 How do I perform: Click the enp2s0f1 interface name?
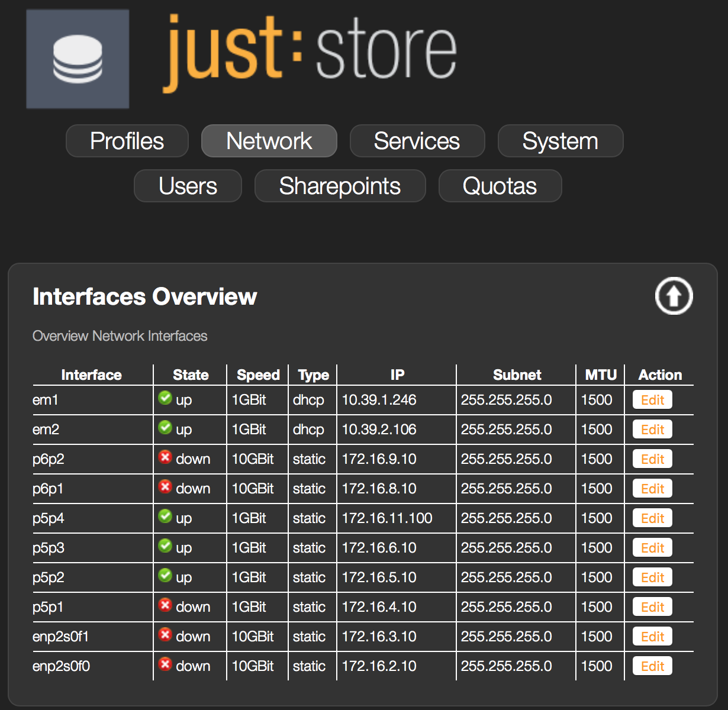(x=61, y=637)
